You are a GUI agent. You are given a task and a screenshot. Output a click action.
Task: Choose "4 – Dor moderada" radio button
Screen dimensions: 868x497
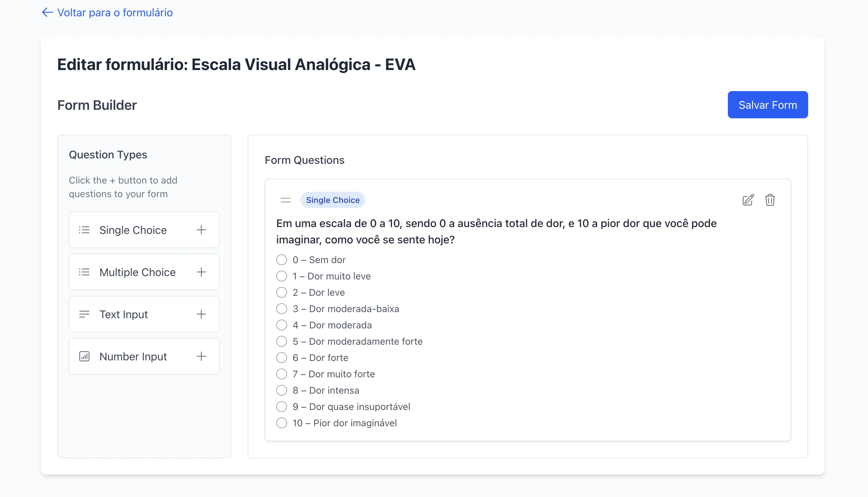[282, 325]
